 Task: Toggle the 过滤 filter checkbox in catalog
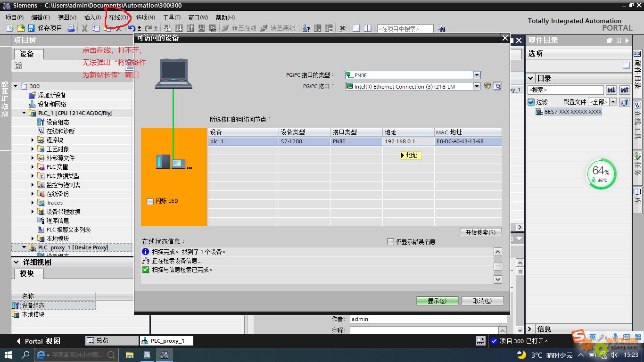click(531, 102)
